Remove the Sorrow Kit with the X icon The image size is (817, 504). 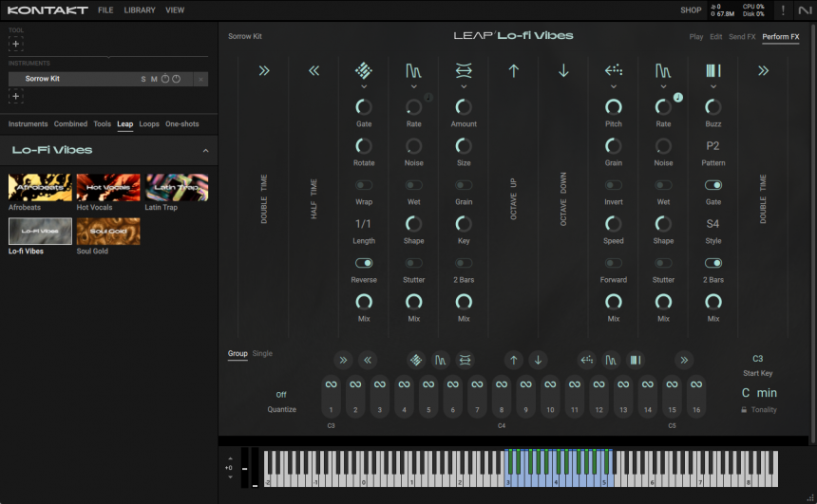[200, 79]
